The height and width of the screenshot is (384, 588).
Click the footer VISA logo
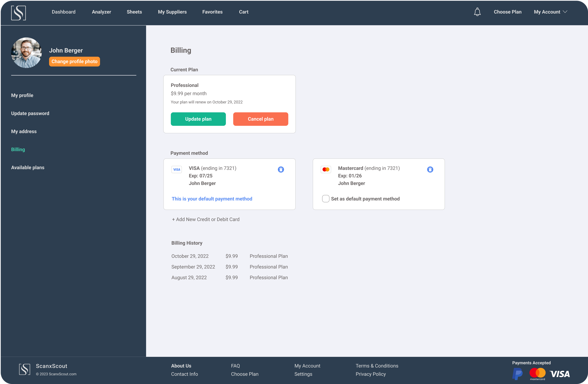pyautogui.click(x=560, y=374)
